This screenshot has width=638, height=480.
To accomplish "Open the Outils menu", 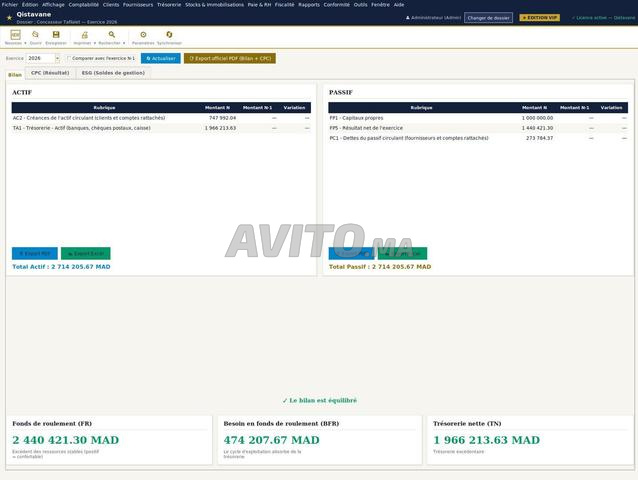I will point(361,4).
